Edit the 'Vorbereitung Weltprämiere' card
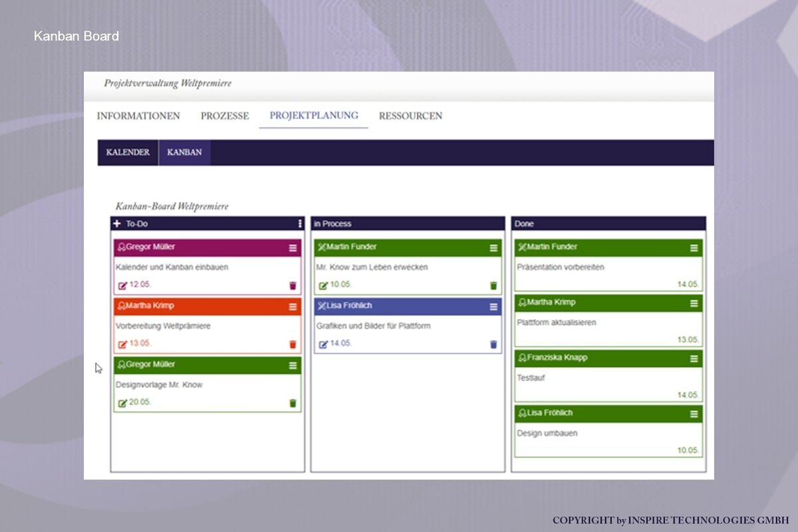 click(x=122, y=344)
